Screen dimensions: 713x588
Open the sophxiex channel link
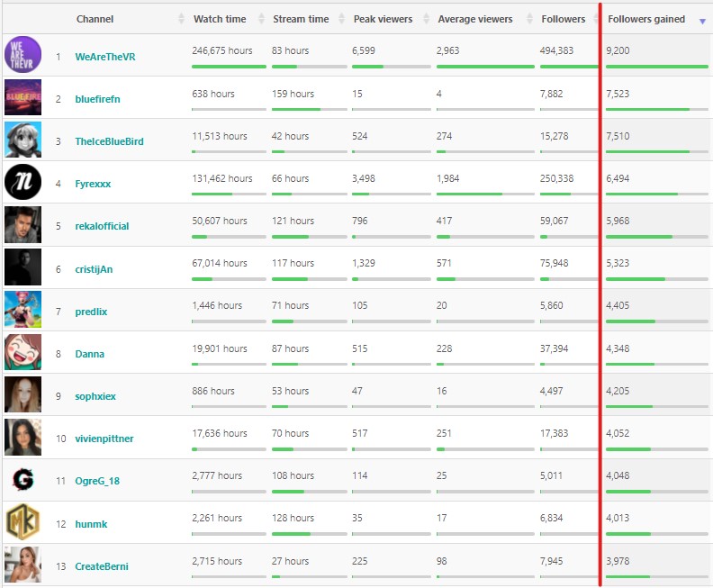pos(95,396)
